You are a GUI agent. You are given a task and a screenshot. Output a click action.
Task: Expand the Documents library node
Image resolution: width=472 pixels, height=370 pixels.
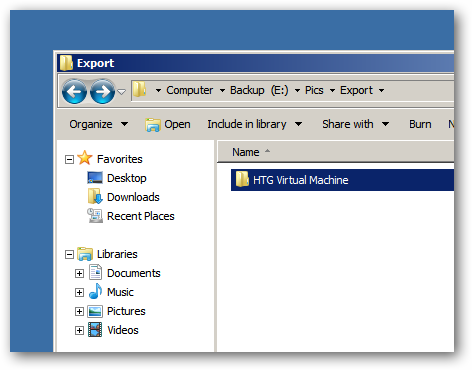click(x=79, y=274)
